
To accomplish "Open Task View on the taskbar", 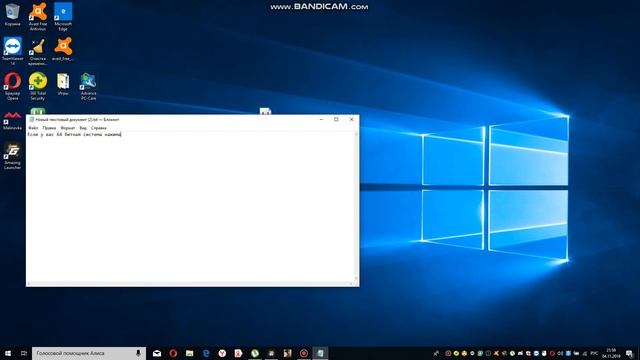I will click(24, 353).
